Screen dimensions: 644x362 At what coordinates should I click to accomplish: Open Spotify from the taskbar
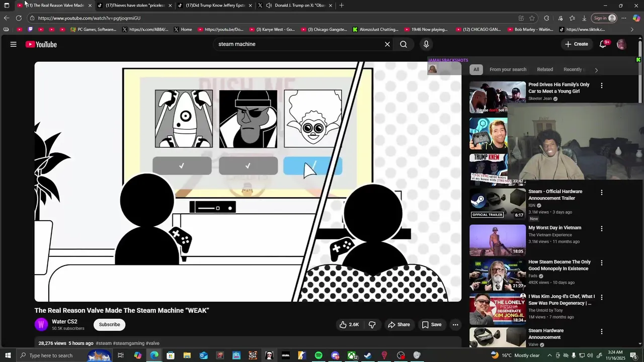click(x=318, y=355)
